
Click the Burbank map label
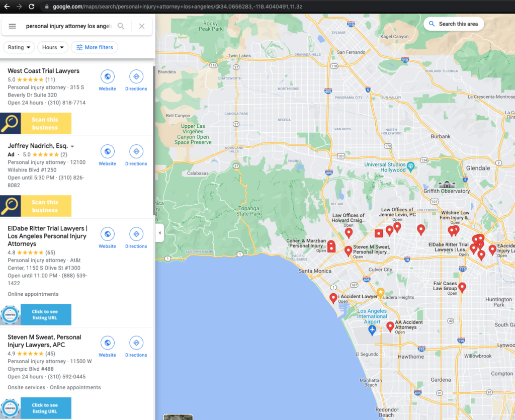[x=441, y=136]
